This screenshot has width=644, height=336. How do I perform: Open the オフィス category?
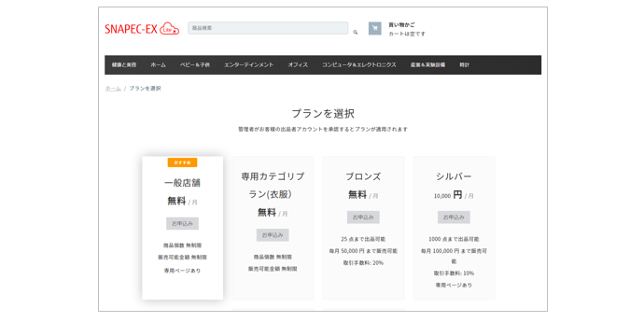click(x=298, y=65)
